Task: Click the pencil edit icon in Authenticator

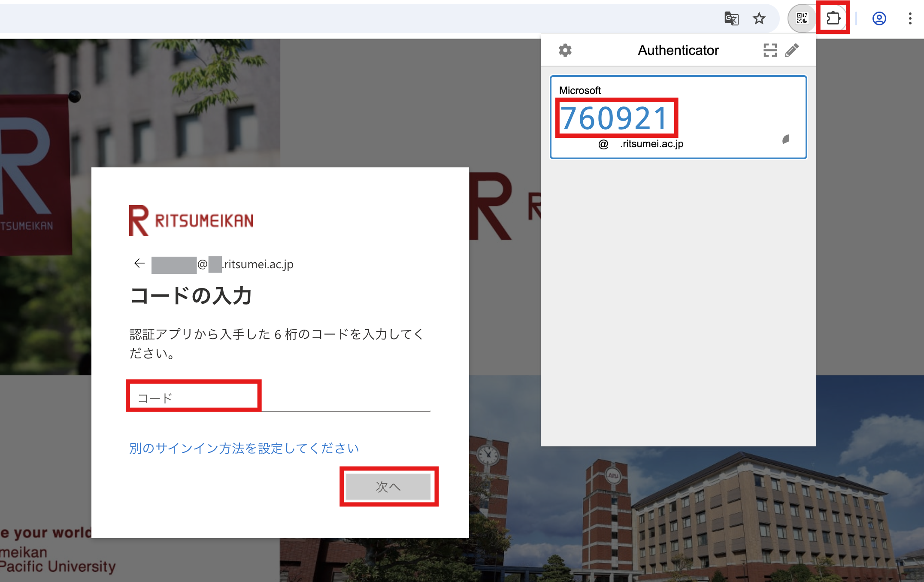Action: [792, 50]
